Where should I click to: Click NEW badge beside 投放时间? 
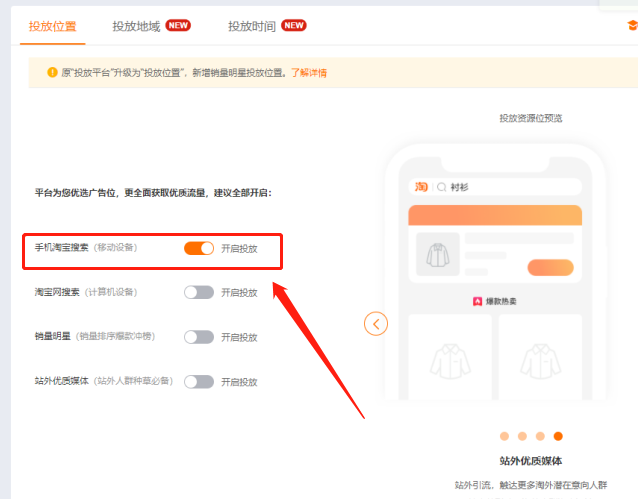[294, 25]
